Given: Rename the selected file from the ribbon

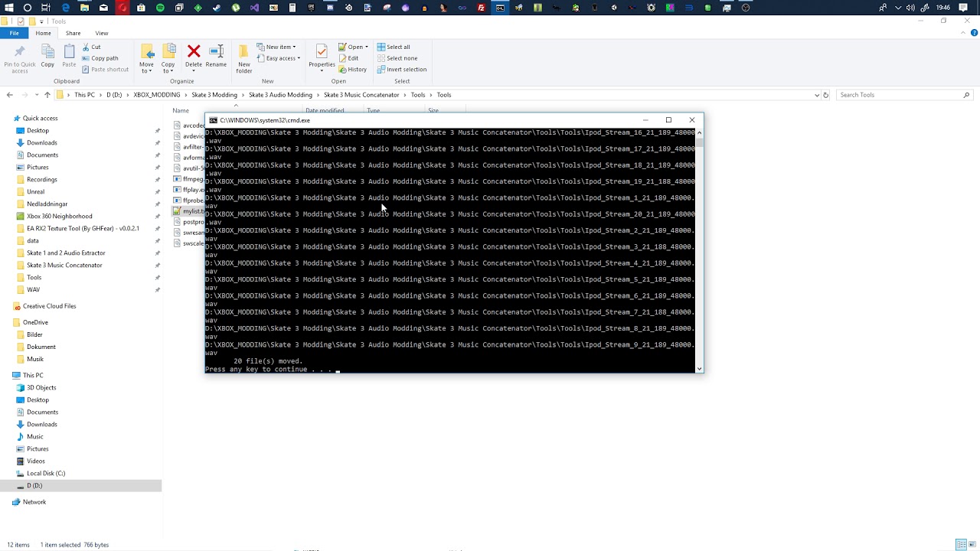Looking at the screenshot, I should (x=216, y=57).
